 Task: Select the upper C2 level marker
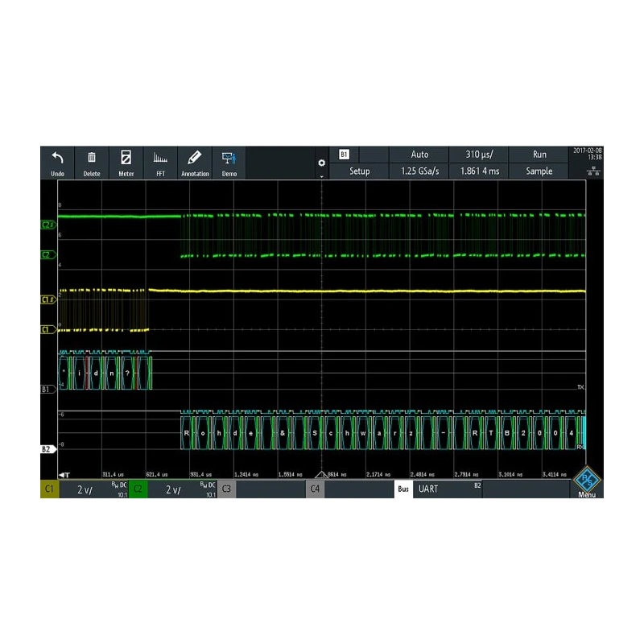click(48, 225)
